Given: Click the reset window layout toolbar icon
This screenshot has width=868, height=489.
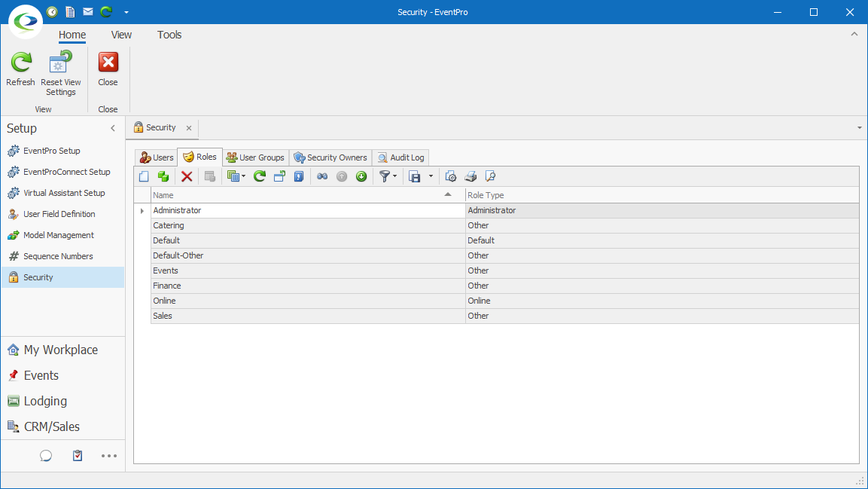Looking at the screenshot, I should click(279, 176).
